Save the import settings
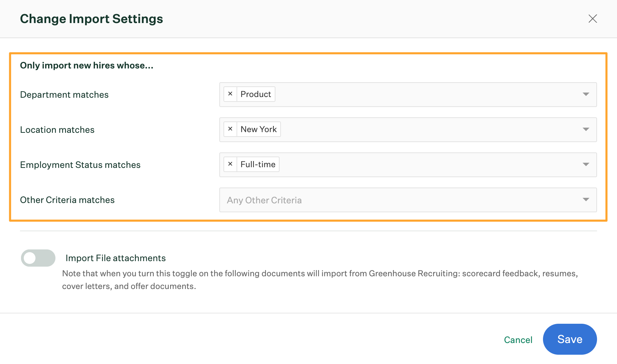Screen dimensions: 617x364 (570, 339)
